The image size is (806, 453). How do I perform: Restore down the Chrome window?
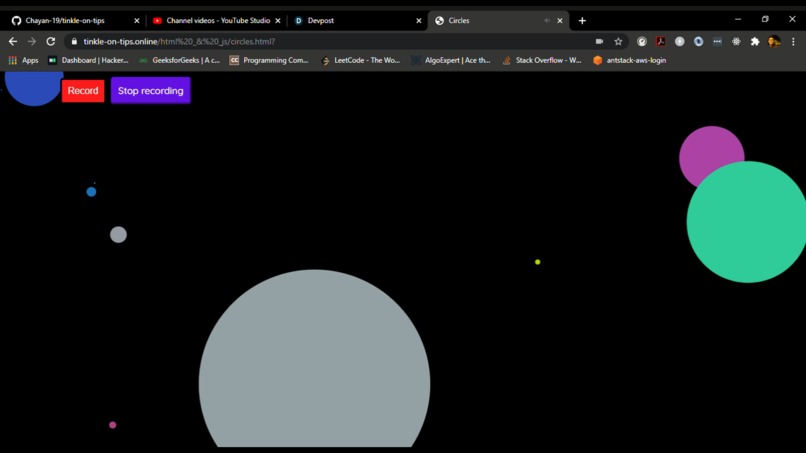[765, 19]
